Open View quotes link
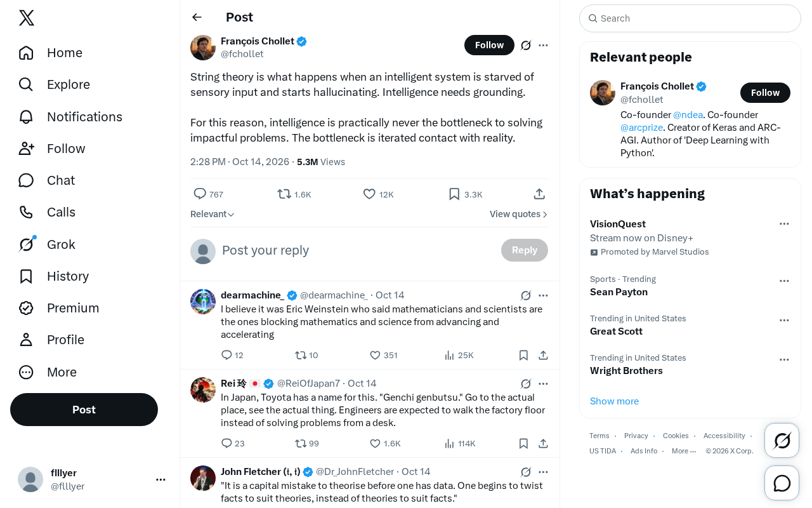Viewport: 812px width, 508px height. pyautogui.click(x=518, y=214)
